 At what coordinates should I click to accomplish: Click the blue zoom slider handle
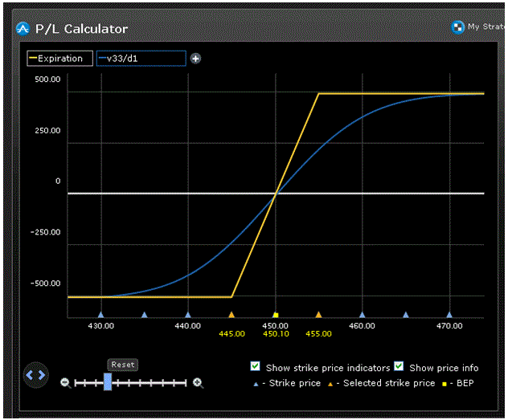click(108, 382)
